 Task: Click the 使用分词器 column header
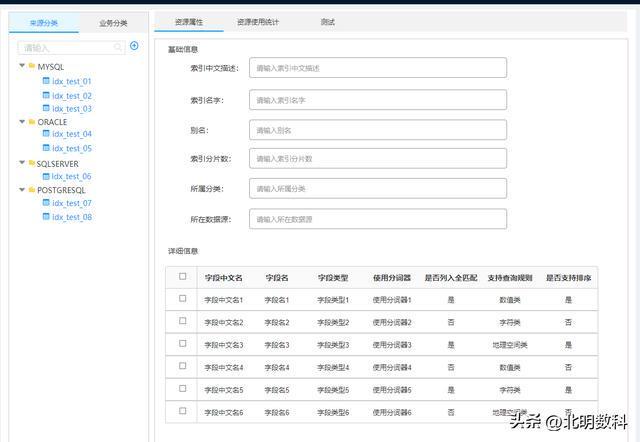[x=392, y=278]
